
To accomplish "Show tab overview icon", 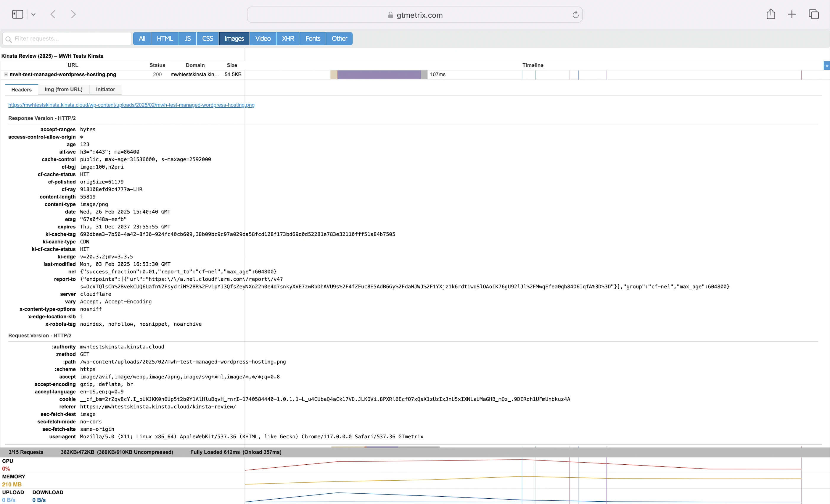I will pos(813,14).
